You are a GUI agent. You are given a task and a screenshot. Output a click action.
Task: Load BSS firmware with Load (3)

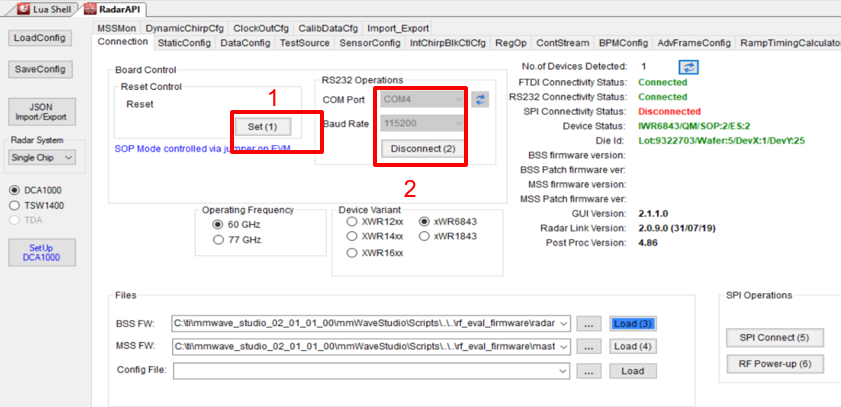(x=633, y=324)
